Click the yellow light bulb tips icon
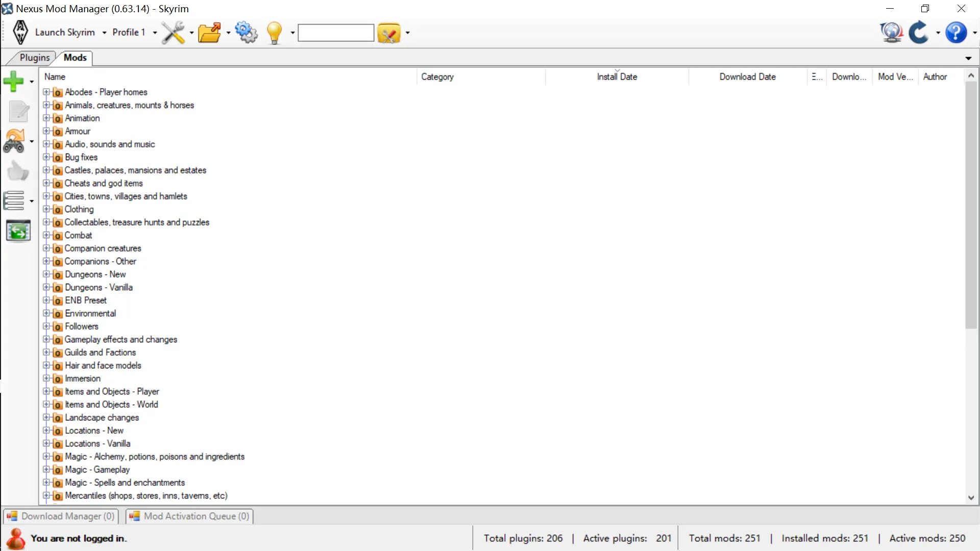Screen dimensions: 980x551 click(275, 33)
